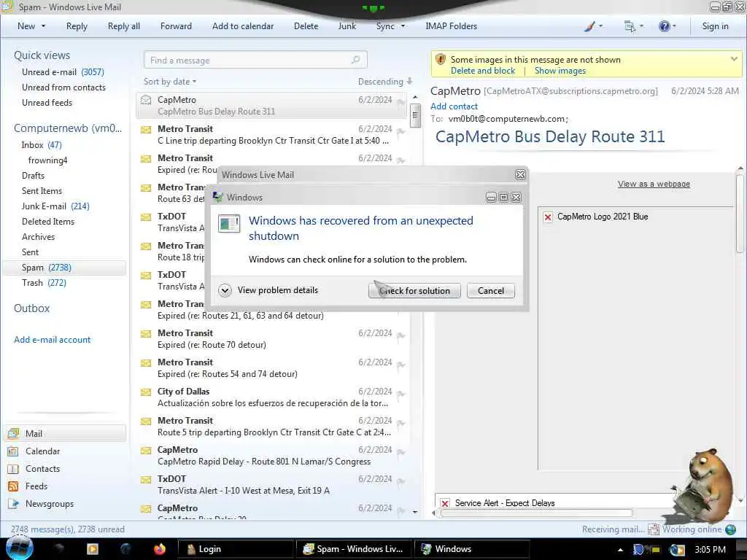Click the Working online globe icon
Image resolution: width=747 pixels, height=560 pixels.
point(730,529)
